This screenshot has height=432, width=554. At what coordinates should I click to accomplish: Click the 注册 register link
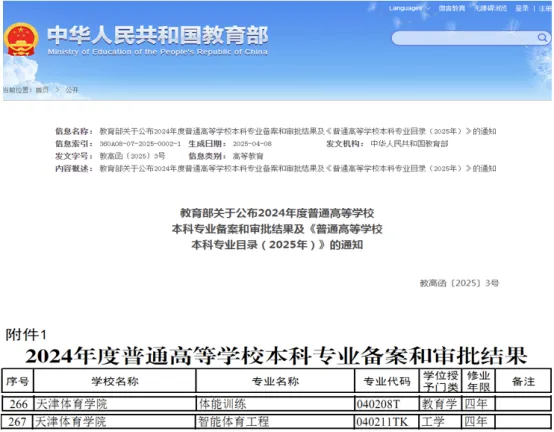click(x=546, y=8)
